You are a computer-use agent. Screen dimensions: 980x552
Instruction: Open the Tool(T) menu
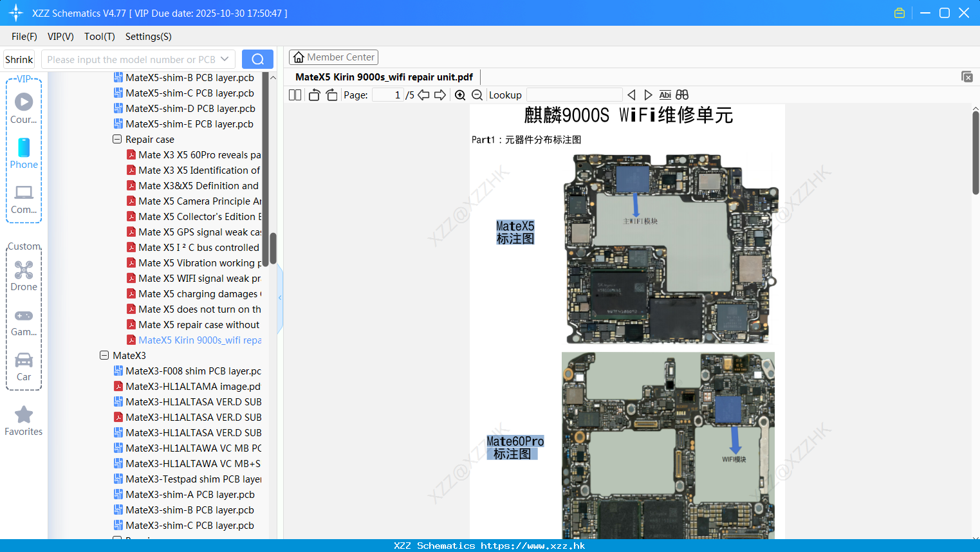pos(100,37)
